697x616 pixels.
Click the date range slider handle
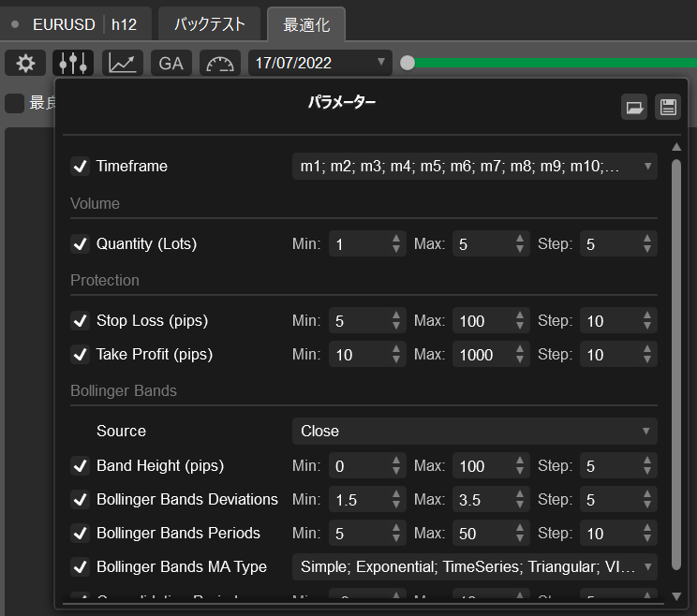408,63
